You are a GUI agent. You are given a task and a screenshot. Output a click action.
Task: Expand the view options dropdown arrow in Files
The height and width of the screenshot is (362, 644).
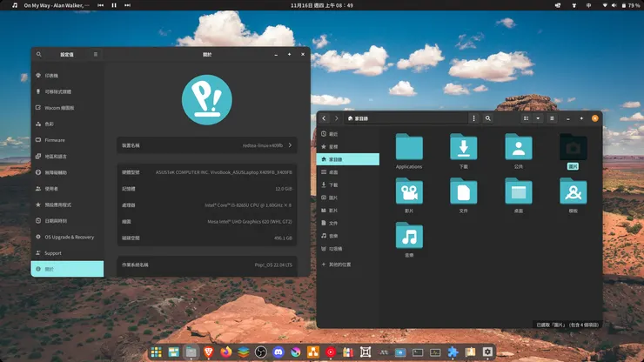[x=538, y=118]
